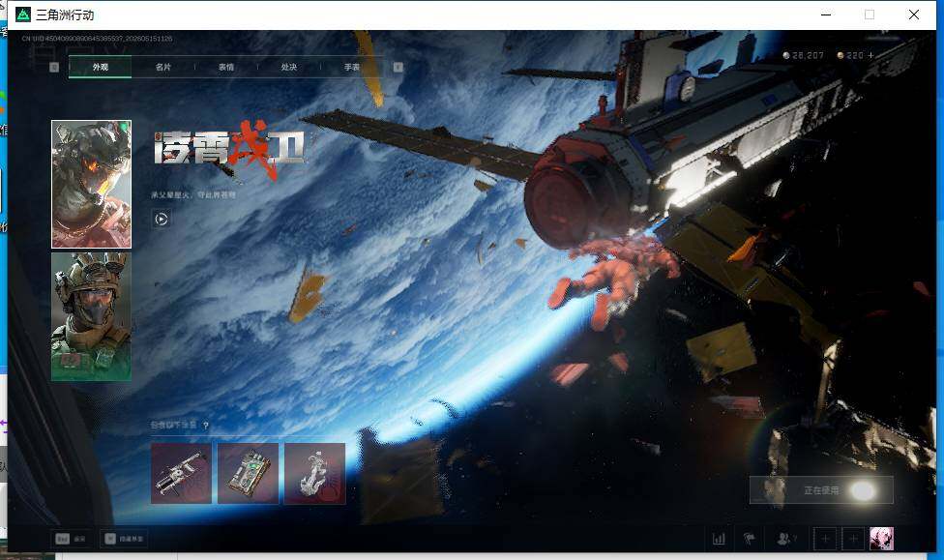Switch to the 外观 tab

point(100,67)
